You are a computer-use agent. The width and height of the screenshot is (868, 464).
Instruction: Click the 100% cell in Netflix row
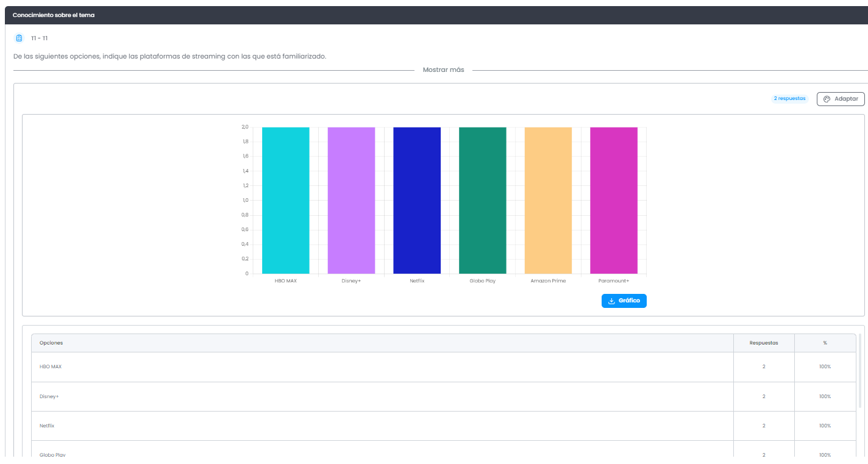[x=825, y=426]
